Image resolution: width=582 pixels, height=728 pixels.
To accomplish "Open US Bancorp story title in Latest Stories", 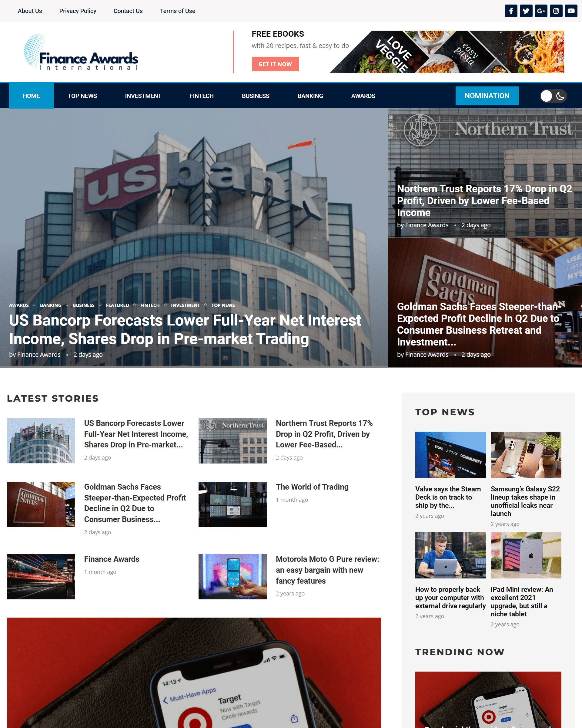I will point(136,434).
